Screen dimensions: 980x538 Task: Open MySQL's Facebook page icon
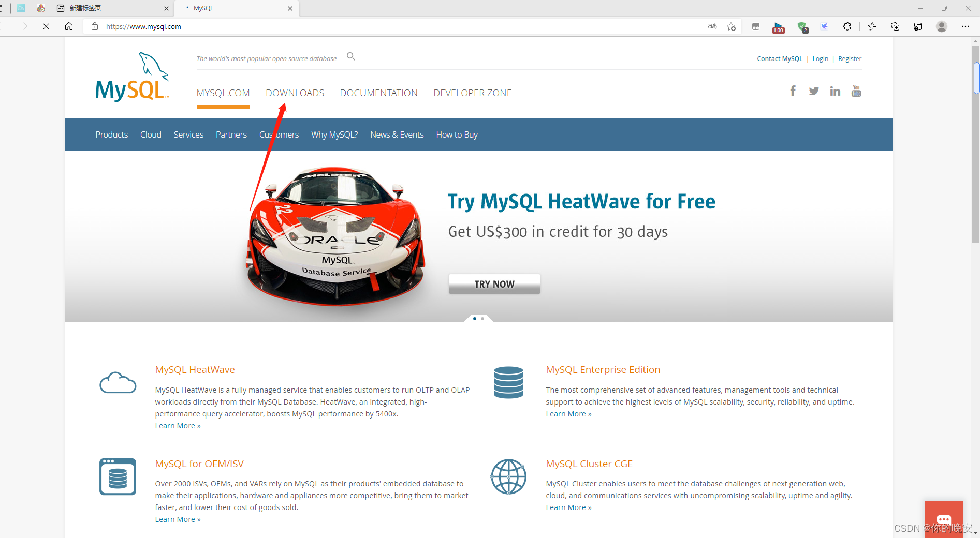tap(793, 91)
